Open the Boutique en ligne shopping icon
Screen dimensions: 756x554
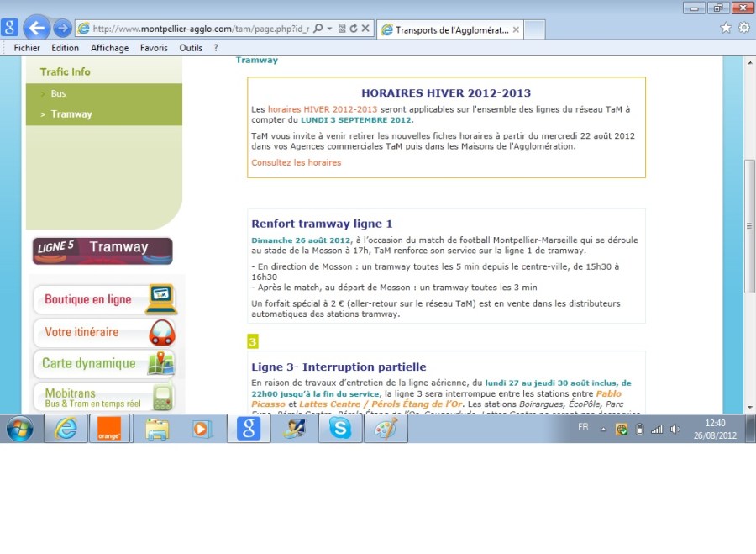(x=161, y=299)
